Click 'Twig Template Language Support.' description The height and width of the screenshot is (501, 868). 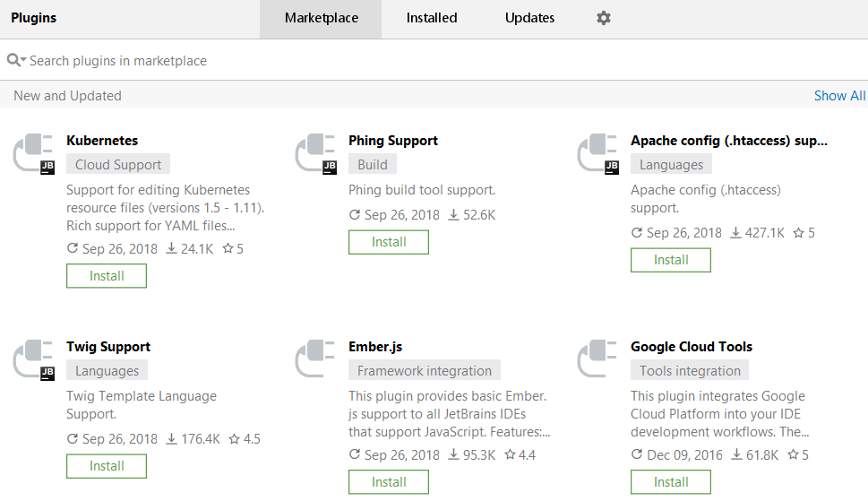pos(142,405)
